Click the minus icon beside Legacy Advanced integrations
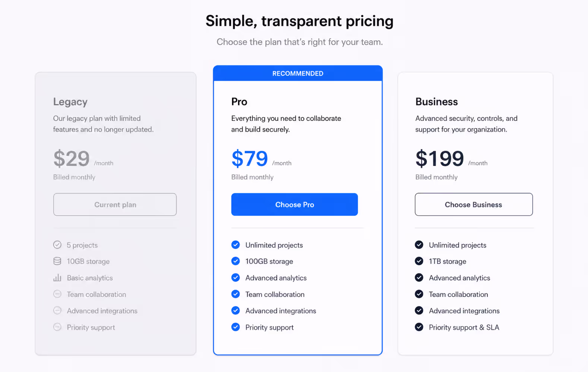 [x=57, y=310]
